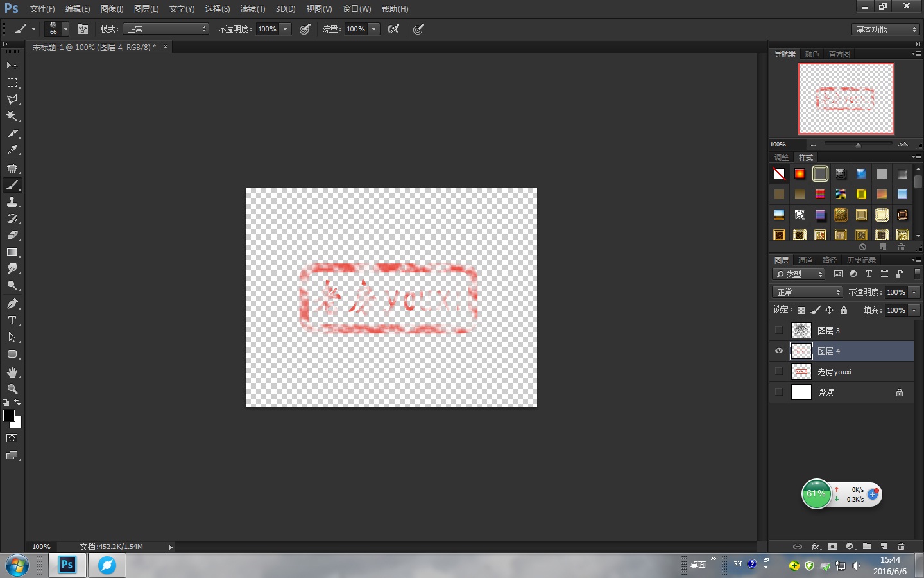Image resolution: width=924 pixels, height=578 pixels.
Task: Click the Add layer mask icon
Action: pyautogui.click(x=832, y=547)
